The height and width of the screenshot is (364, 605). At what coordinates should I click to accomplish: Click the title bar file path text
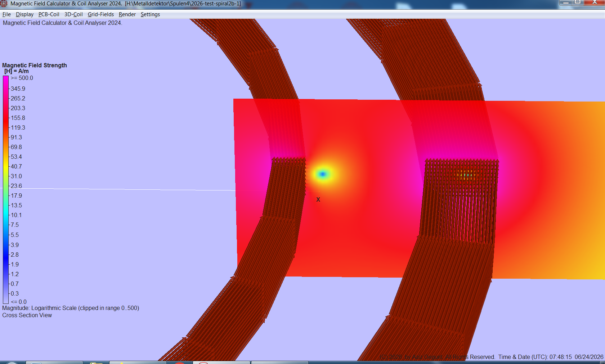tap(183, 4)
